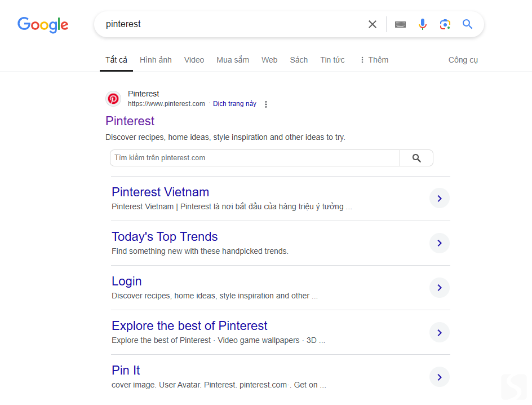Open three-dot options beside Dịch trang này
532x405 pixels.
(x=266, y=104)
